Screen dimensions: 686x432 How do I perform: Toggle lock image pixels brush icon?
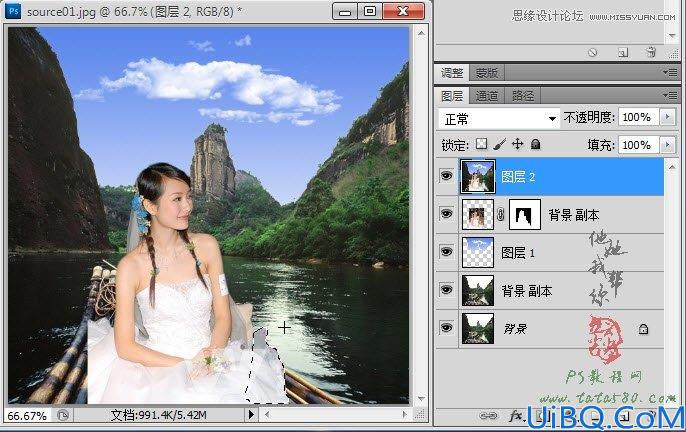click(x=500, y=144)
